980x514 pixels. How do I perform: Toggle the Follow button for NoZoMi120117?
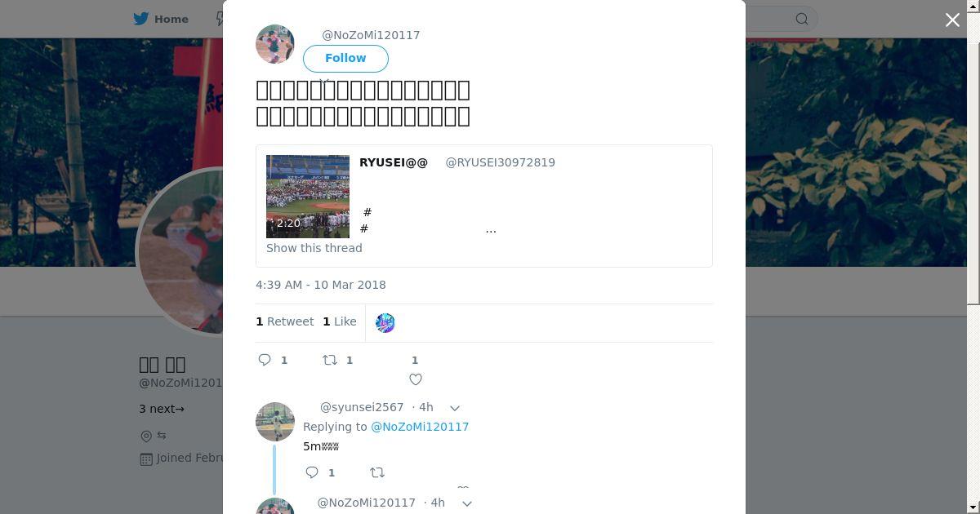pyautogui.click(x=345, y=58)
